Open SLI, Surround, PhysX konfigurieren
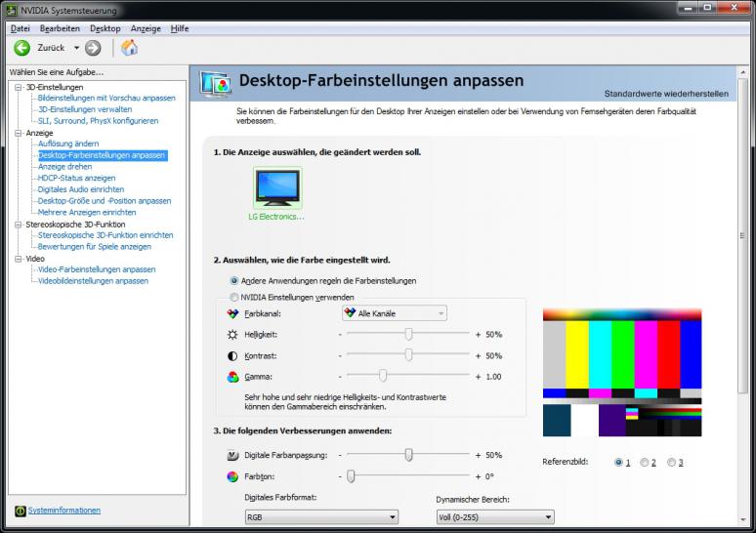Viewport: 756px width, 533px height. 98,121
